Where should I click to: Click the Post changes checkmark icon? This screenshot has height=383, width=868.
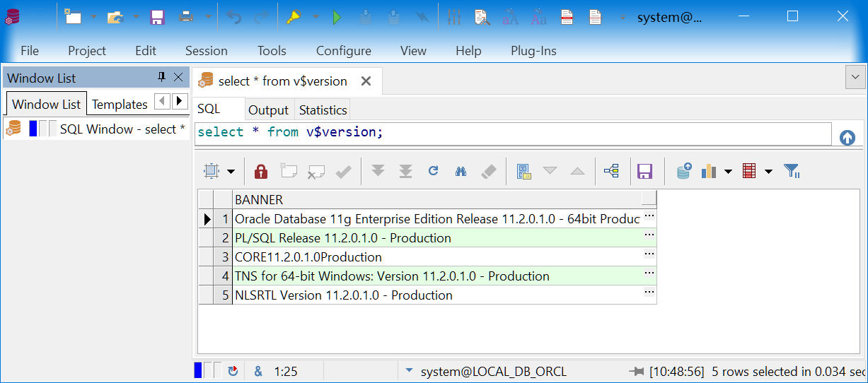(x=344, y=171)
